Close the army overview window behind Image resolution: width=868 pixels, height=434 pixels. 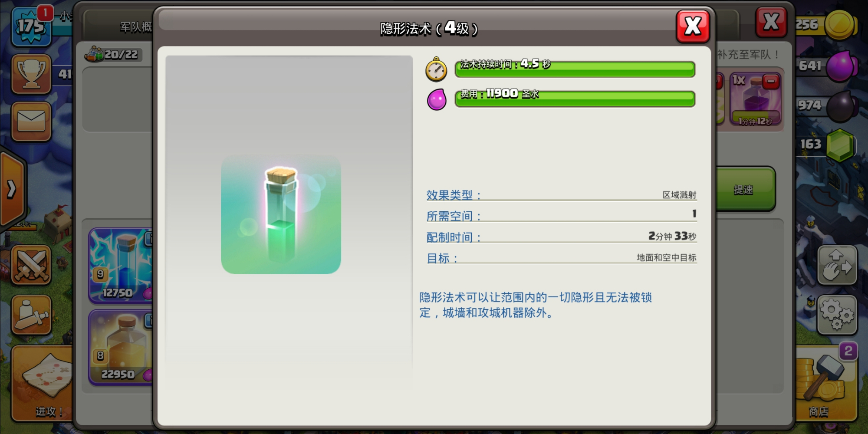[x=771, y=22]
